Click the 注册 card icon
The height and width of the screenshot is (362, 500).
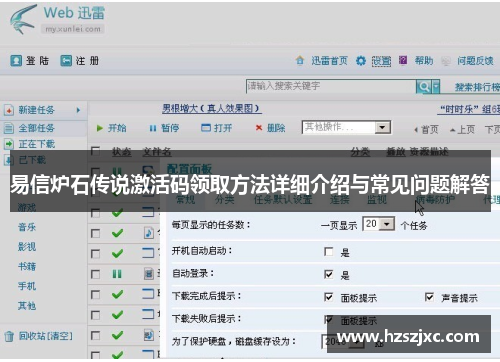(x=66, y=61)
